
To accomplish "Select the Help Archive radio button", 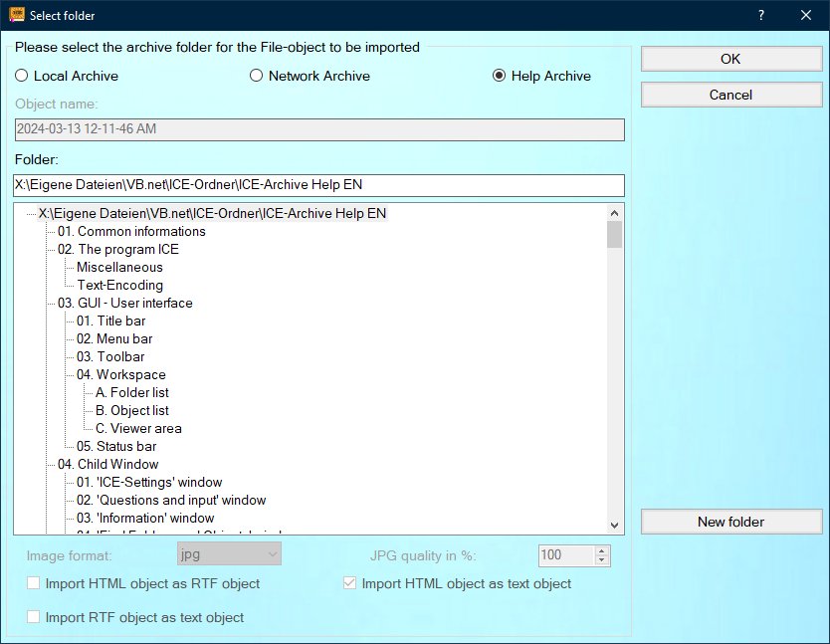I will point(500,76).
